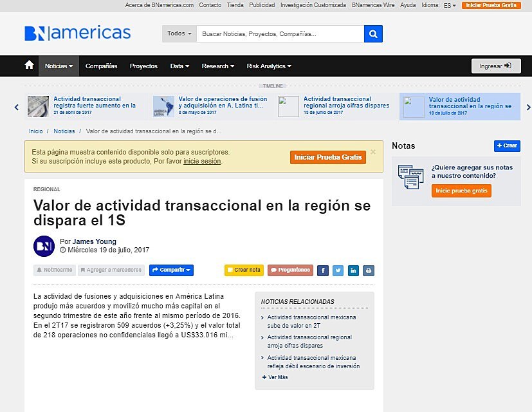Expand the Research menu
Viewport: 532px width, 412px height.
click(x=218, y=66)
